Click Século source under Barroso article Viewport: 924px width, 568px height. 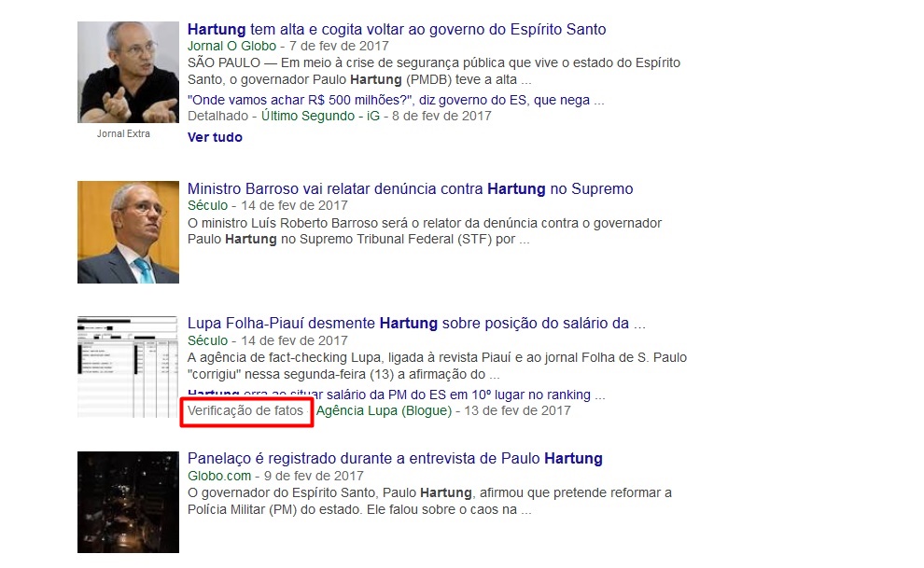coord(207,205)
